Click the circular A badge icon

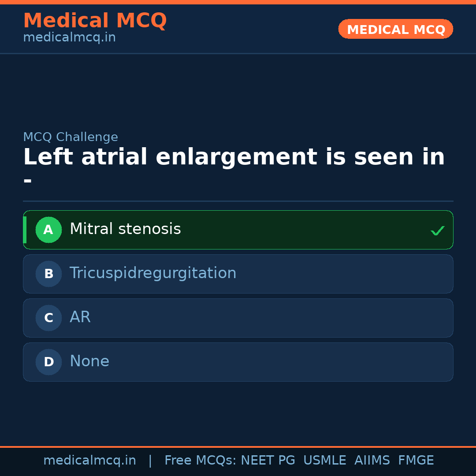coord(48,230)
